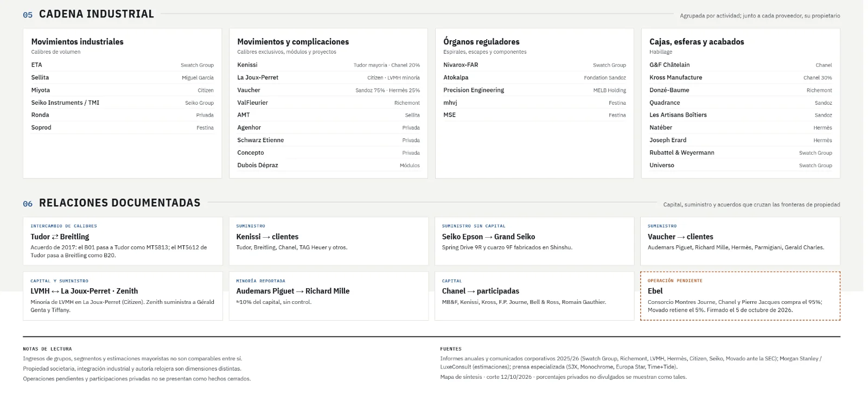The height and width of the screenshot is (413, 868).
Task: Select the Ronda row
Action: (x=122, y=115)
